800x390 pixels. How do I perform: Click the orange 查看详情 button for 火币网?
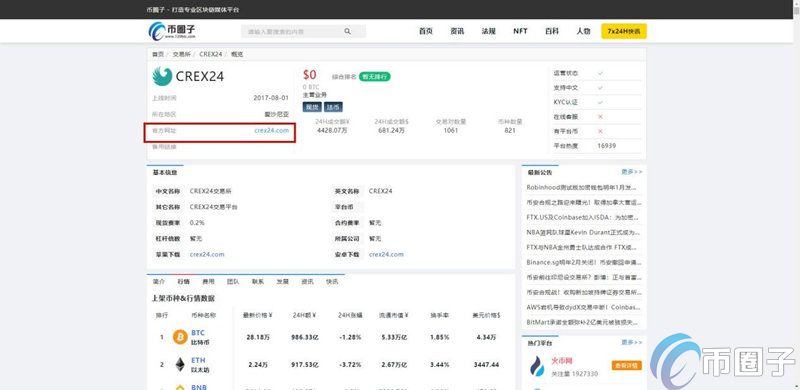click(x=627, y=365)
